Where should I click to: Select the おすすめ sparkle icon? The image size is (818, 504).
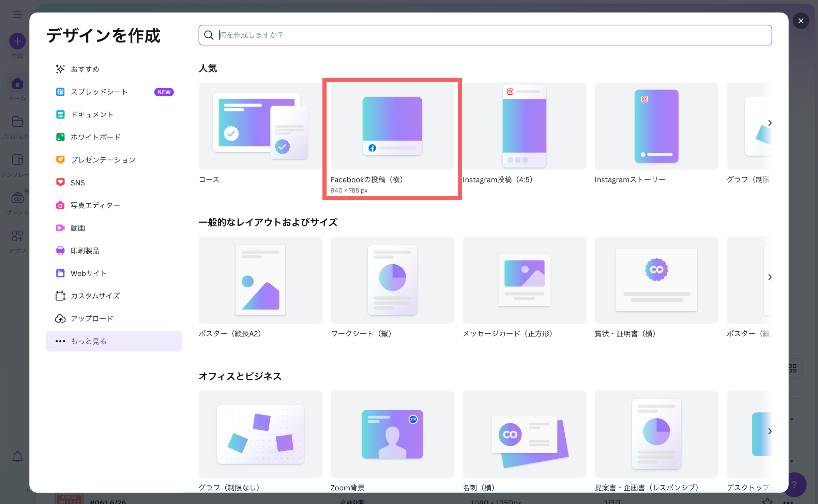(x=60, y=69)
